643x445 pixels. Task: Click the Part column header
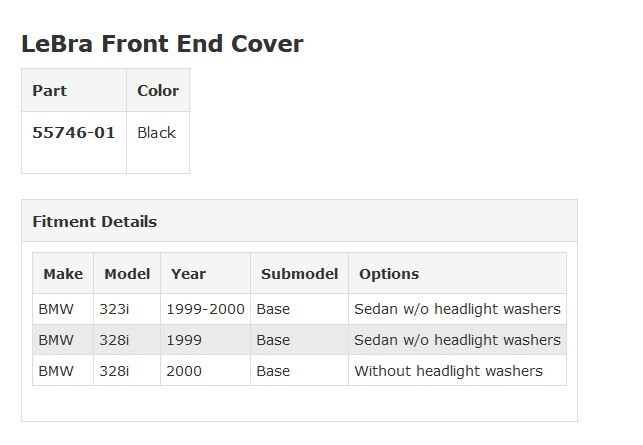(50, 90)
